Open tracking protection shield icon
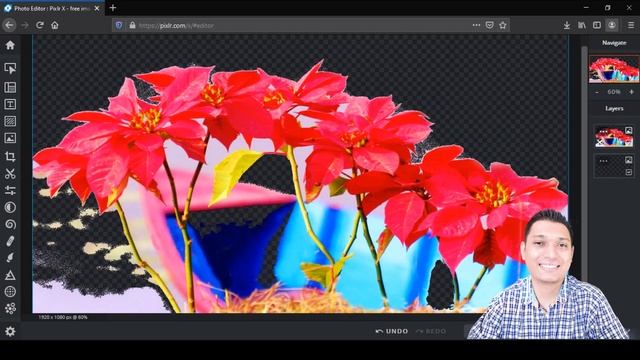The width and height of the screenshot is (640, 360). [x=119, y=25]
